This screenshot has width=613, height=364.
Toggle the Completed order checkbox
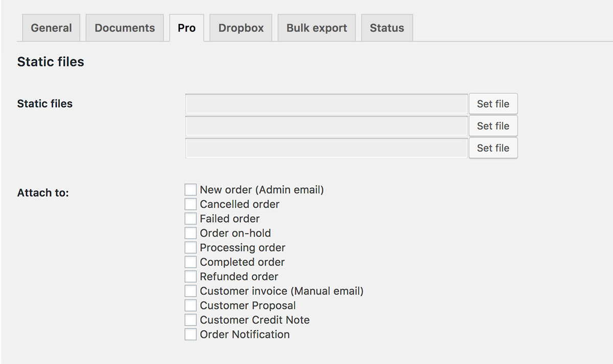click(191, 262)
